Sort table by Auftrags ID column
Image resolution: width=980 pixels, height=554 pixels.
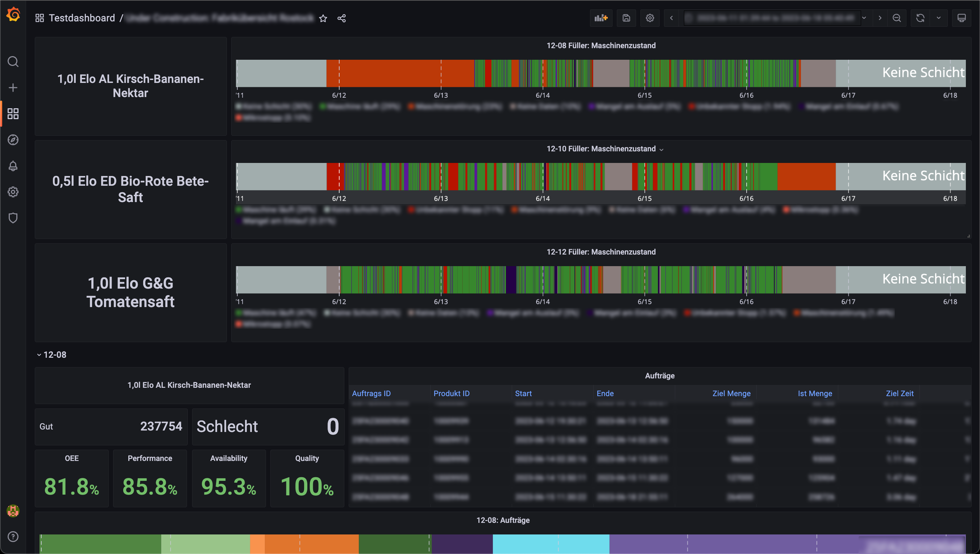[x=371, y=394]
